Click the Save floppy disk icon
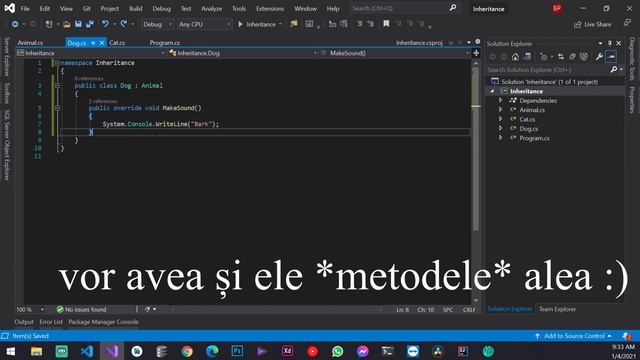Image resolution: width=640 pixels, height=360 pixels. point(78,24)
